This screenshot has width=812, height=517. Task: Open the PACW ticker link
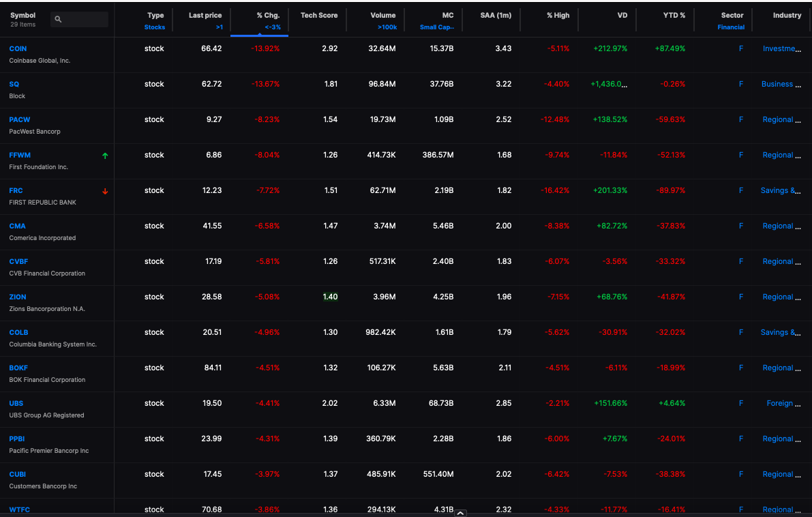tap(20, 119)
